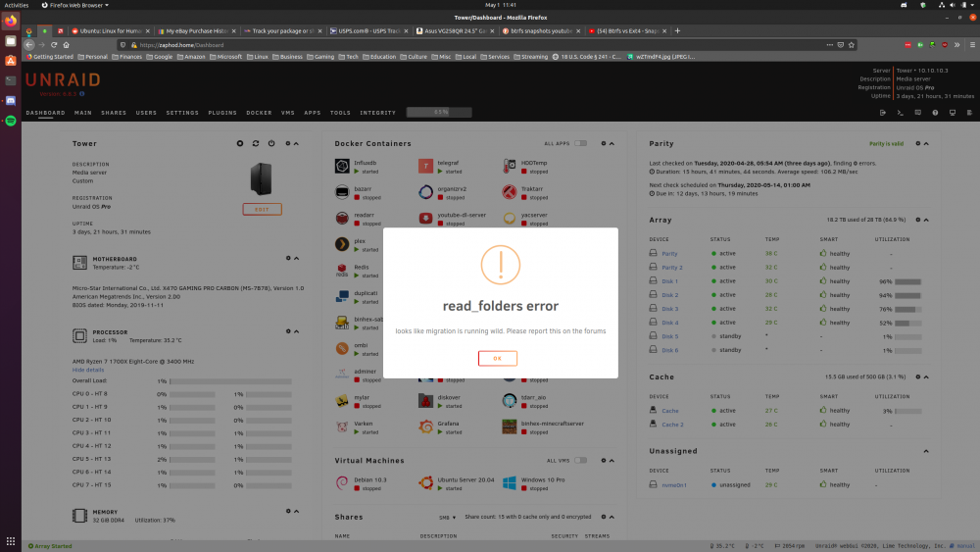The width and height of the screenshot is (980, 552).
Task: Switch to the DOCKER tab
Action: [x=259, y=113]
